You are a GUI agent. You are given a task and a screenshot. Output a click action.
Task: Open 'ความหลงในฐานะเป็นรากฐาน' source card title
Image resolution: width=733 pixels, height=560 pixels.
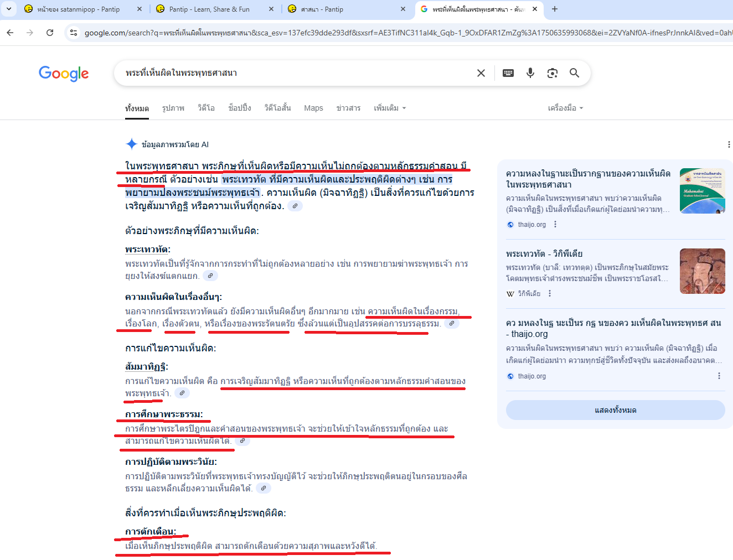click(588, 179)
